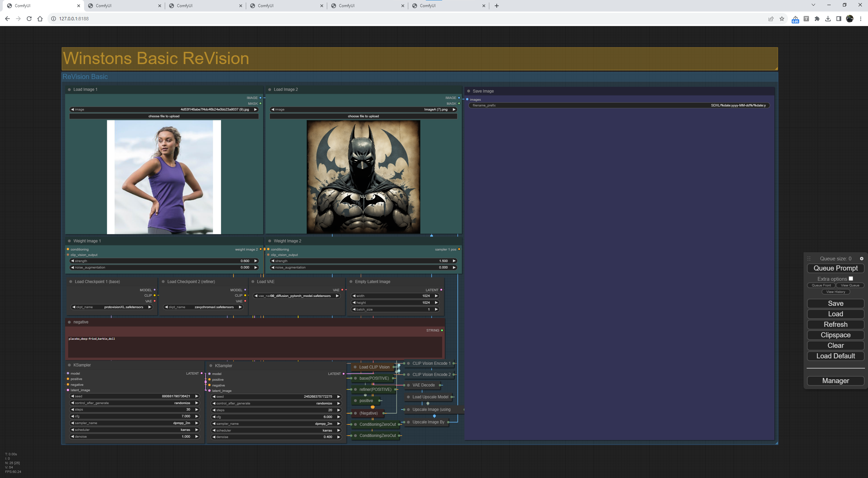Image resolution: width=868 pixels, height=478 pixels.
Task: Open the browser home page icon
Action: click(40, 19)
